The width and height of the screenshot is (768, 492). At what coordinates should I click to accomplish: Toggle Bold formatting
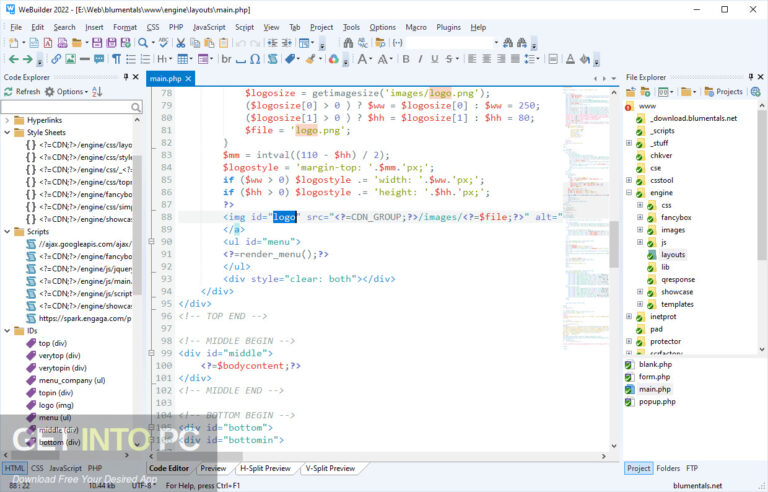point(406,59)
